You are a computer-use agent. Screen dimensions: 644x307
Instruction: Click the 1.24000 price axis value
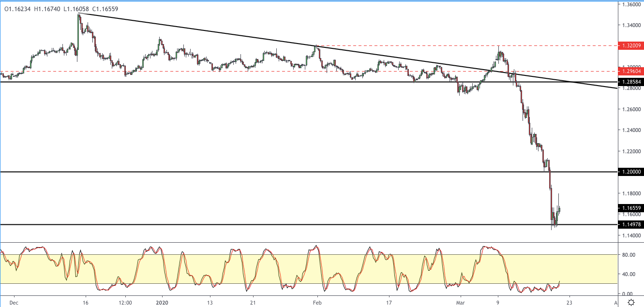(x=631, y=130)
